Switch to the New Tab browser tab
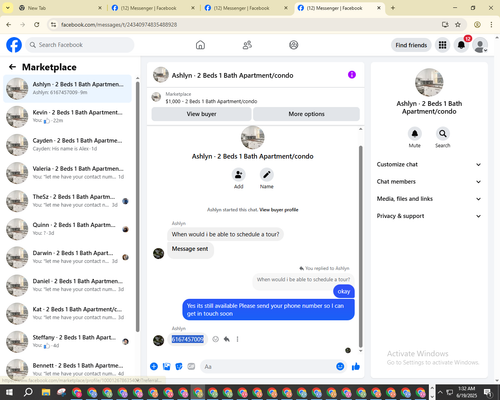Image resolution: width=500 pixels, height=400 pixels. 59,8
